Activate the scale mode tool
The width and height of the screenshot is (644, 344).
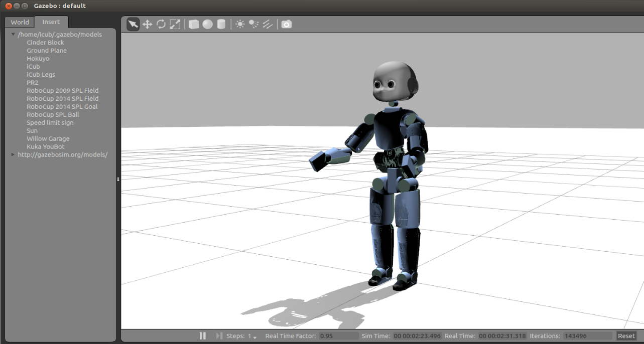175,24
